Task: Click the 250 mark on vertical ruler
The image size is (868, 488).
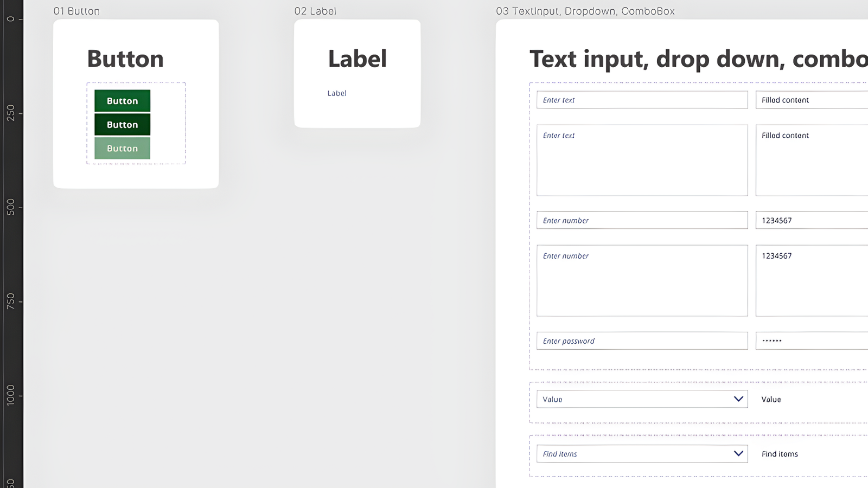Action: point(11,113)
